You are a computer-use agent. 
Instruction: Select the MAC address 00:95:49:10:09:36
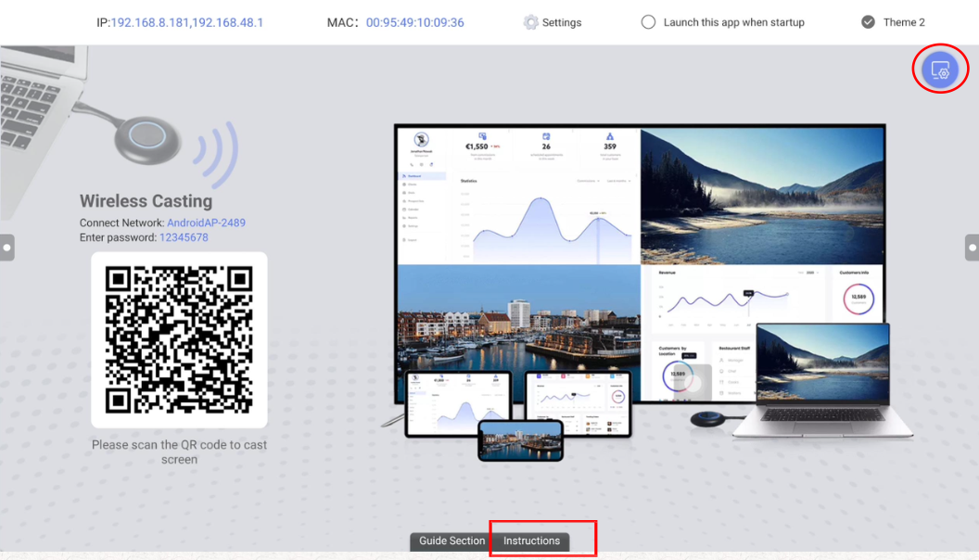[414, 22]
